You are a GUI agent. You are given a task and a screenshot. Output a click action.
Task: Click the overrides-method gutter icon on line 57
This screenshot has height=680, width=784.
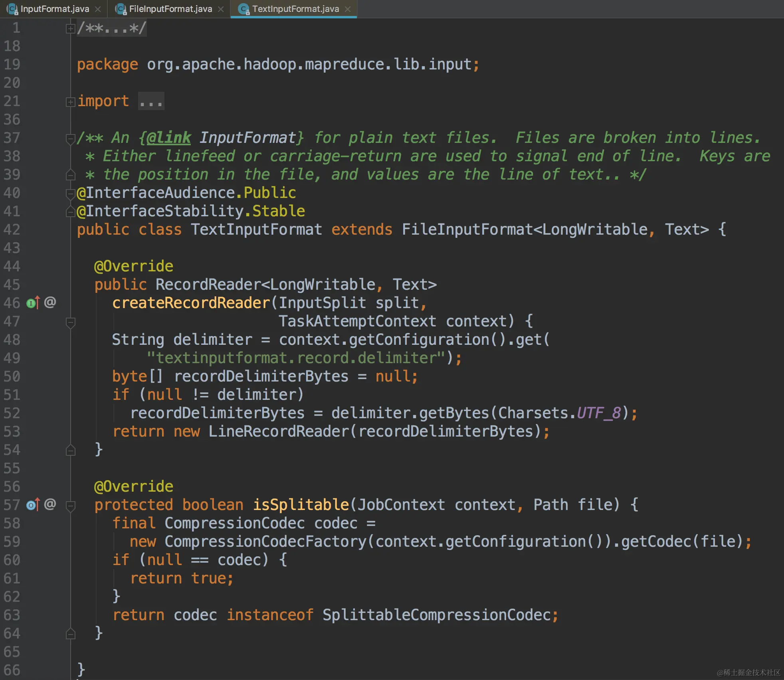coord(33,505)
